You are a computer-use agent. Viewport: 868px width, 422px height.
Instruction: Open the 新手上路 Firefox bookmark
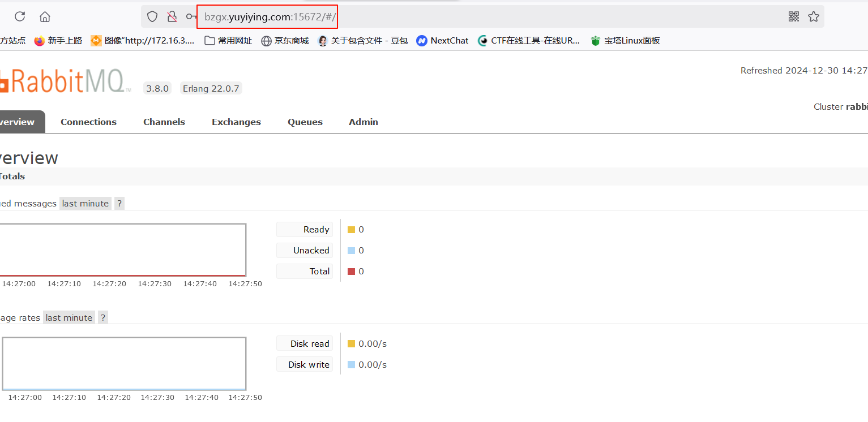[x=58, y=41]
